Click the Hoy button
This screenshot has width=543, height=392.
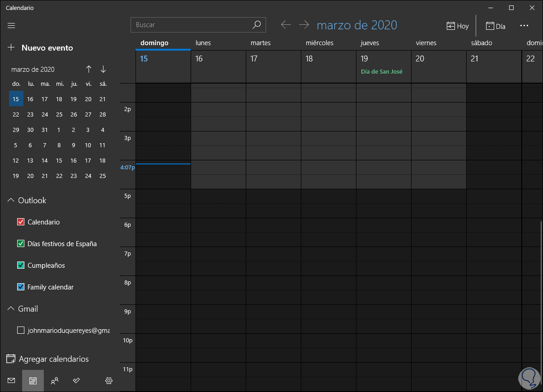(458, 26)
